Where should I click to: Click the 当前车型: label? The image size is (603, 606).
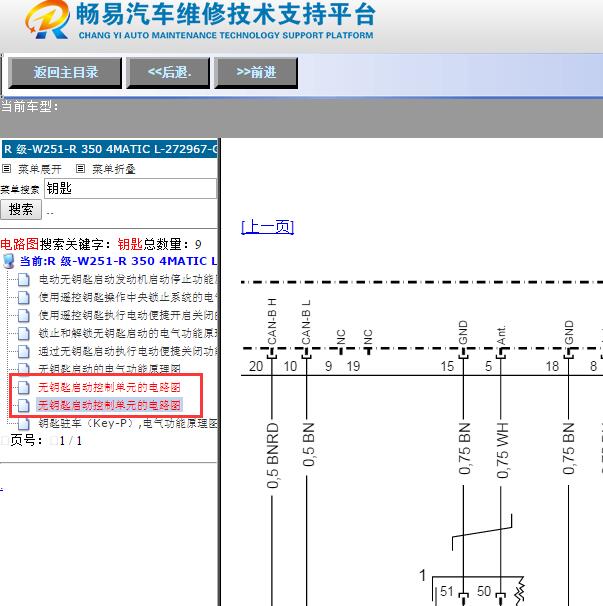point(30,106)
